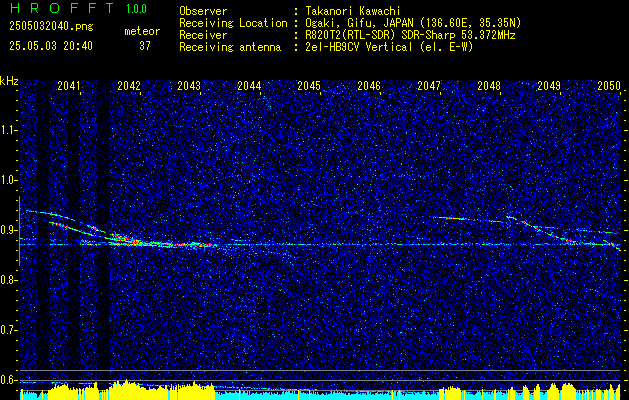Screen dimensions: 629x400
Task: Click the R820T2(RTL-SDR) SDR-Sharp 53.372MHz text
Action: pyautogui.click(x=410, y=35)
